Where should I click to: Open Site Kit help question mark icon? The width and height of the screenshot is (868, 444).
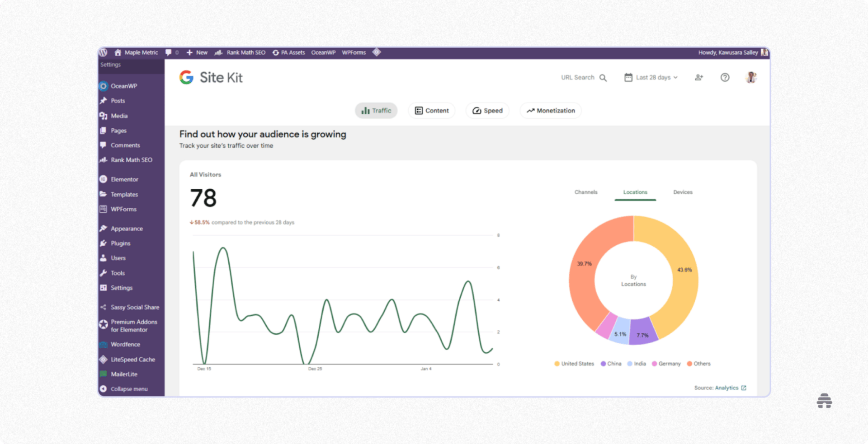click(x=725, y=77)
